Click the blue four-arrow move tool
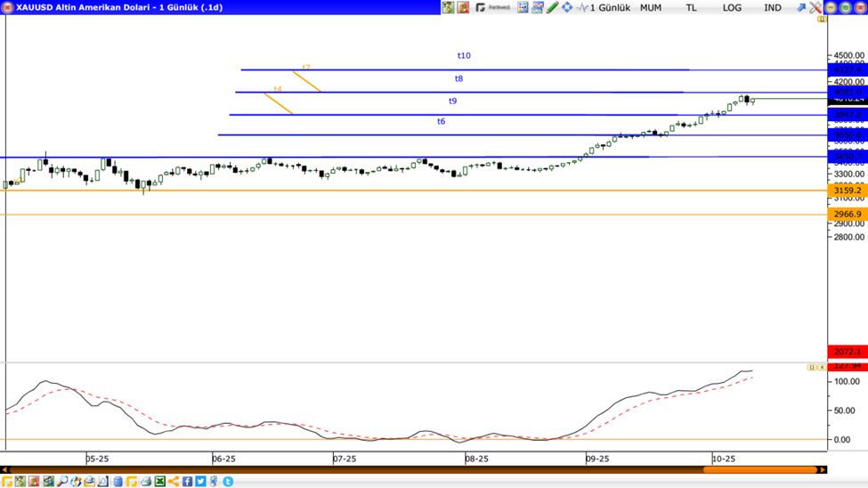The image size is (868, 488). [567, 7]
